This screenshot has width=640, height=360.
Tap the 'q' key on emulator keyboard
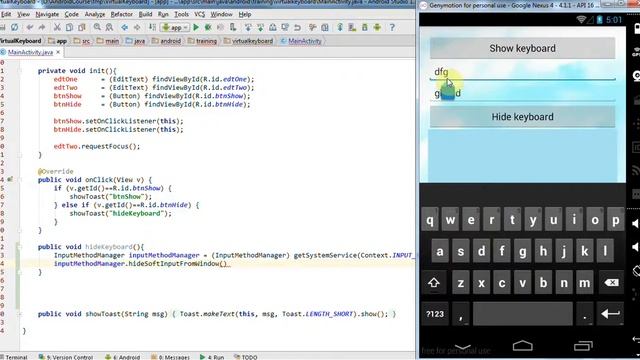click(430, 220)
